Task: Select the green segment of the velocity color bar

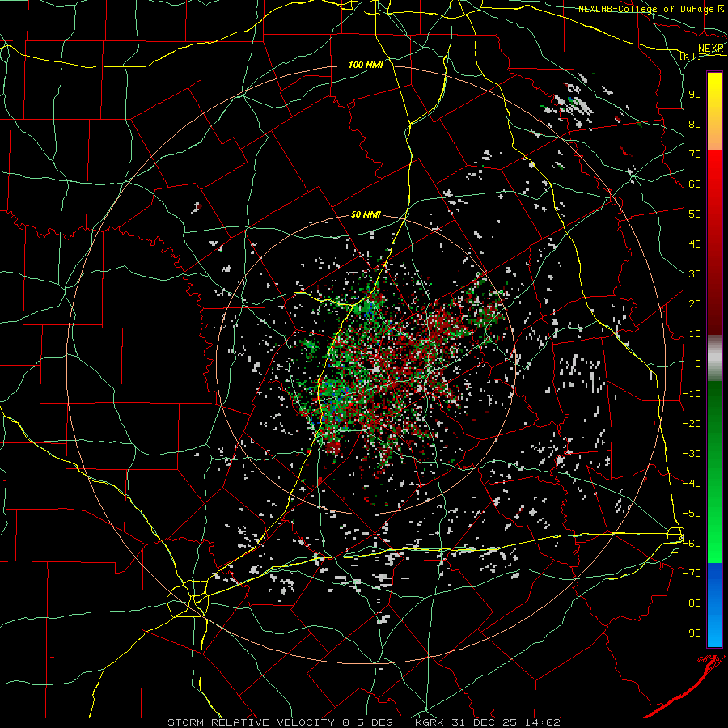Action: pos(714,472)
